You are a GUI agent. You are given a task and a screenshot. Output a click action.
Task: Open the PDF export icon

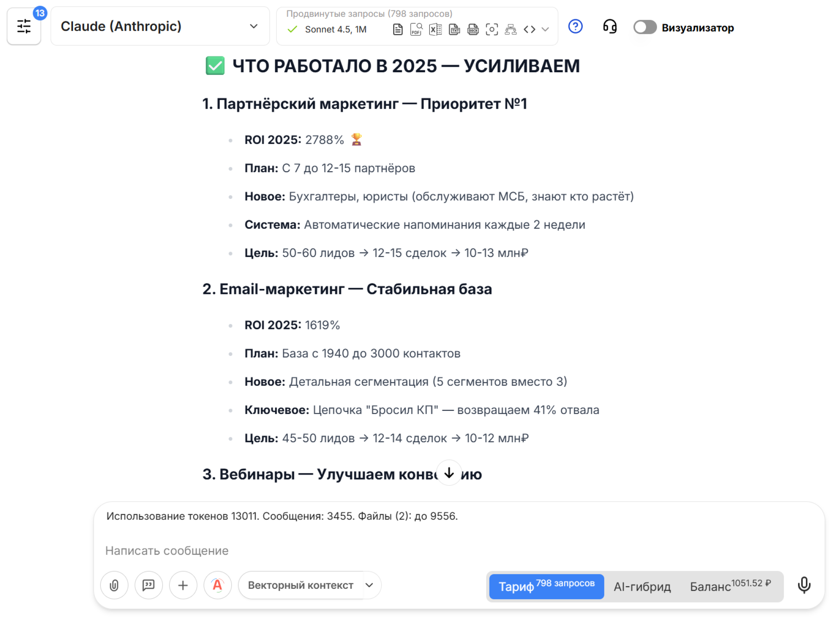415,29
